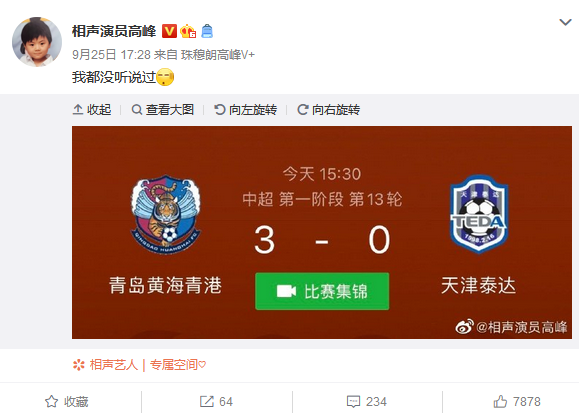Rotate the image left with 向左旋转
The image size is (579, 417).
(246, 110)
